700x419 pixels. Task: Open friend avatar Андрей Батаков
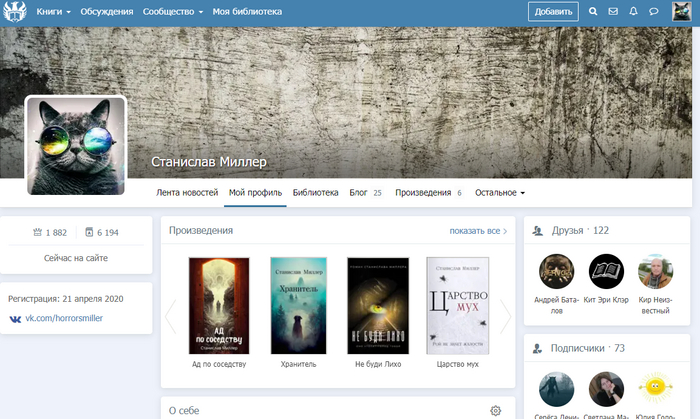(556, 271)
